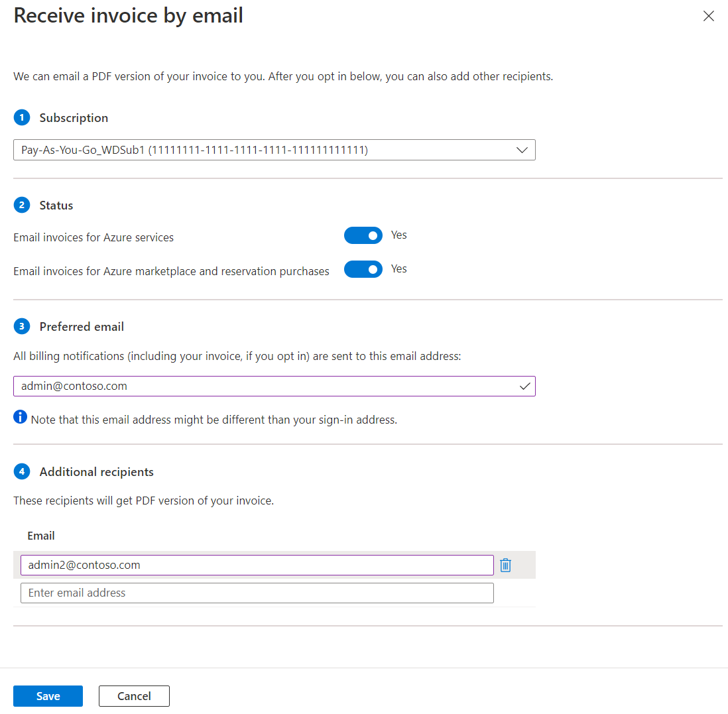The height and width of the screenshot is (714, 728).
Task: Click the admin2@contoso.com recipient field
Action: [x=257, y=565]
